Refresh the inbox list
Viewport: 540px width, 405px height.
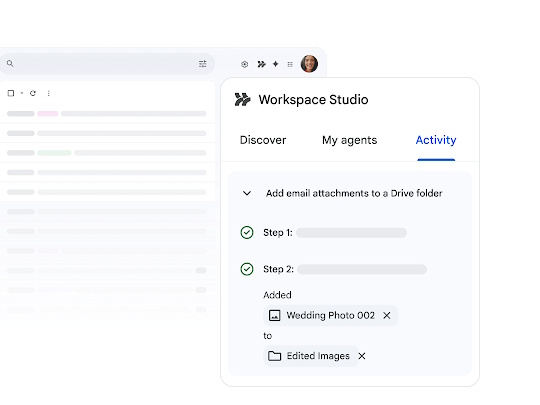[33, 93]
